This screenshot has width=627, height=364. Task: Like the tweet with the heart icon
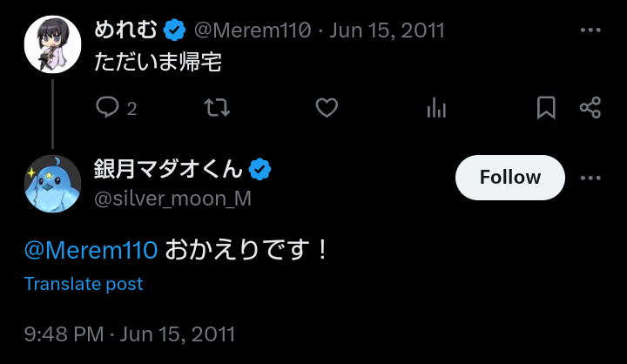327,108
